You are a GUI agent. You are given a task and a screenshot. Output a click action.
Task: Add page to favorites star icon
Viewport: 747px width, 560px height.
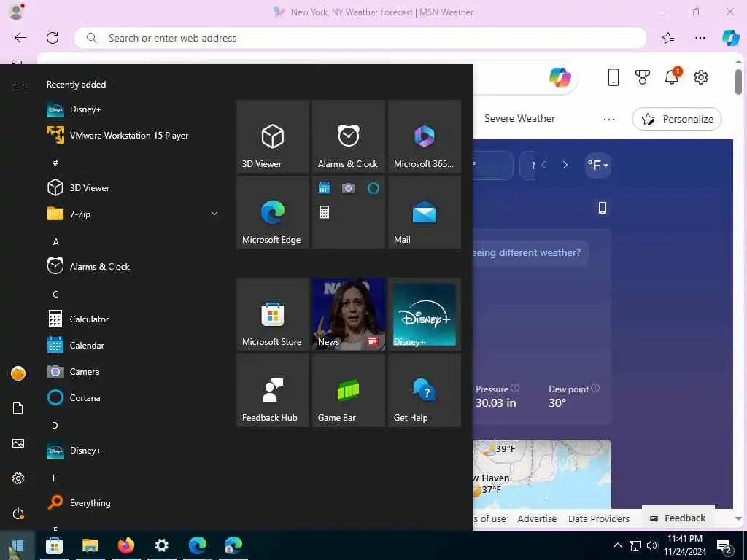(x=668, y=38)
